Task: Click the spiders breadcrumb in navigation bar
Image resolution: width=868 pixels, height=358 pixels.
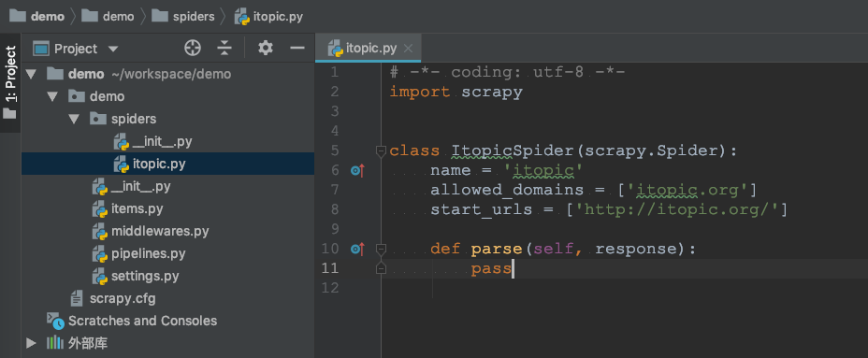Action: [x=183, y=16]
